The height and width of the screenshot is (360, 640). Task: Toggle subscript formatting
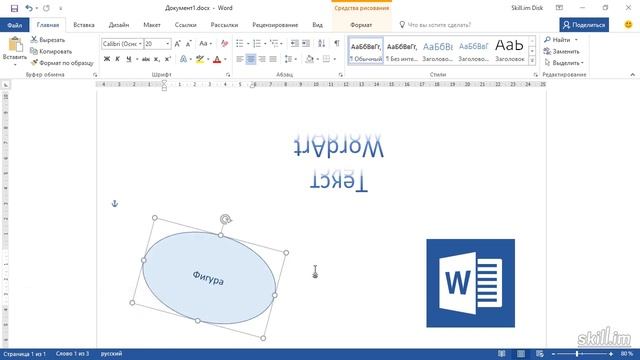pyautogui.click(x=157, y=59)
